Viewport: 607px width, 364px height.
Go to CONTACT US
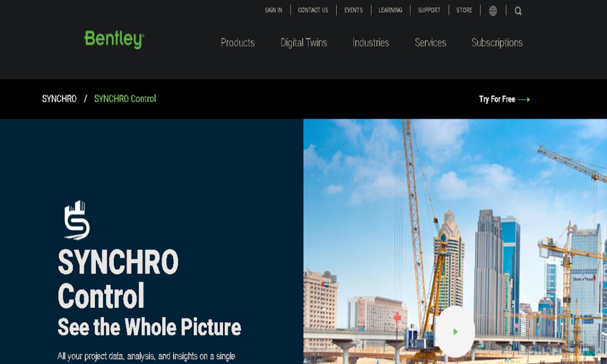pos(313,10)
